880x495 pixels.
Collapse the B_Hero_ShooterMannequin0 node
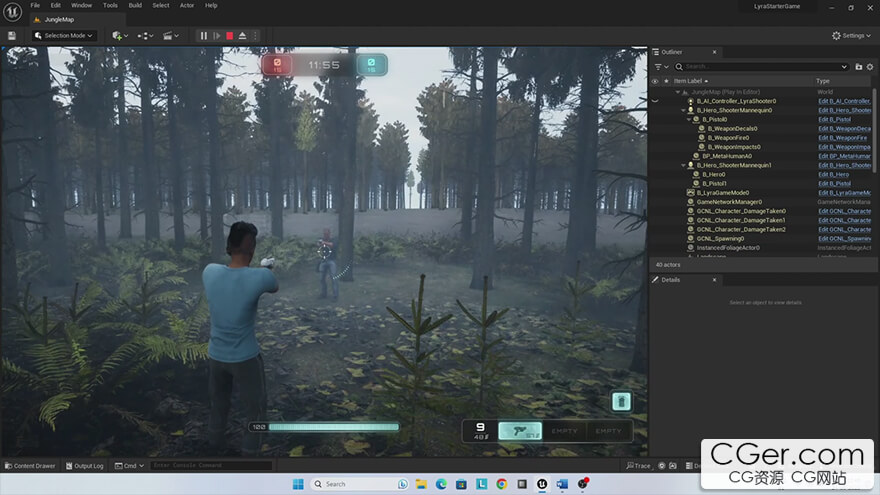(x=683, y=111)
